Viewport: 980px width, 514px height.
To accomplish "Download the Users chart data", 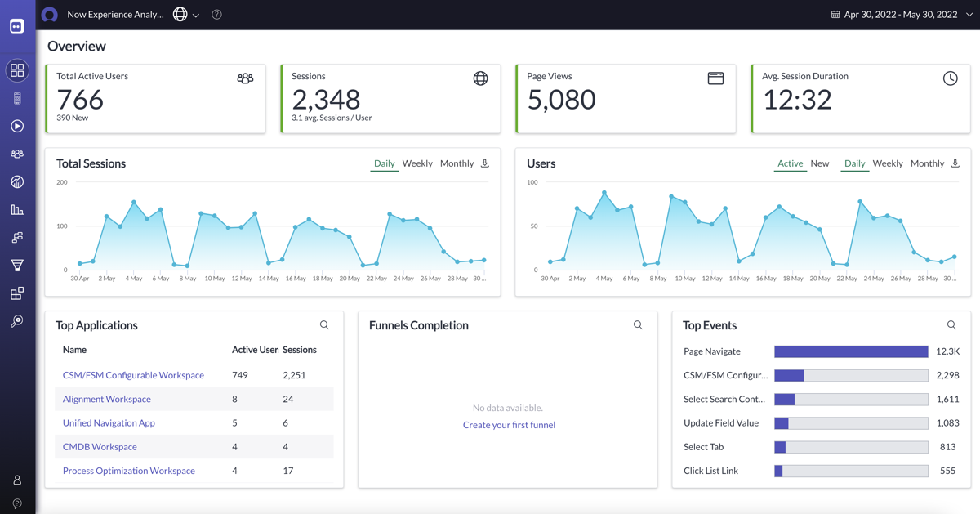I will [955, 163].
